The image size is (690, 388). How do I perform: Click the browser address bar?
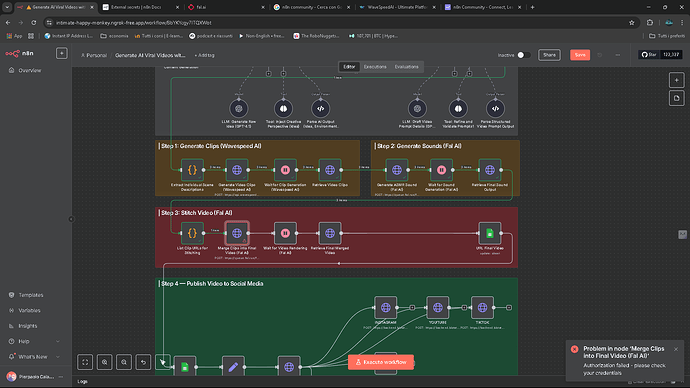point(339,22)
